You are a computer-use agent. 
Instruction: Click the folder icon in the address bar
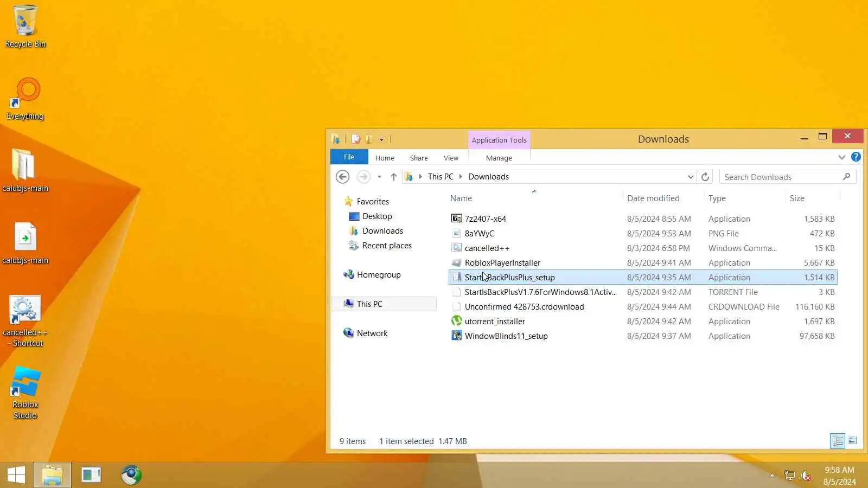(x=409, y=177)
